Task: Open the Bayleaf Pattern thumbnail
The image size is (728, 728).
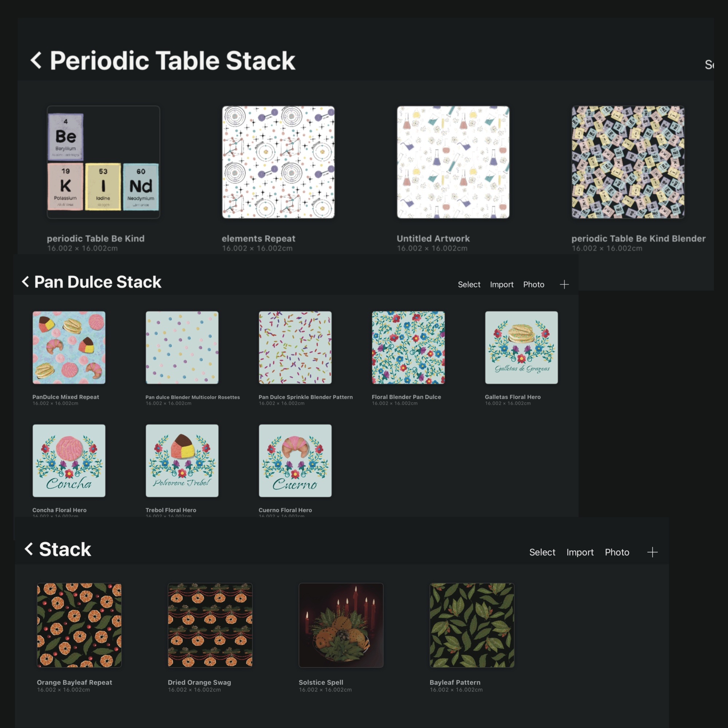Action: (472, 625)
